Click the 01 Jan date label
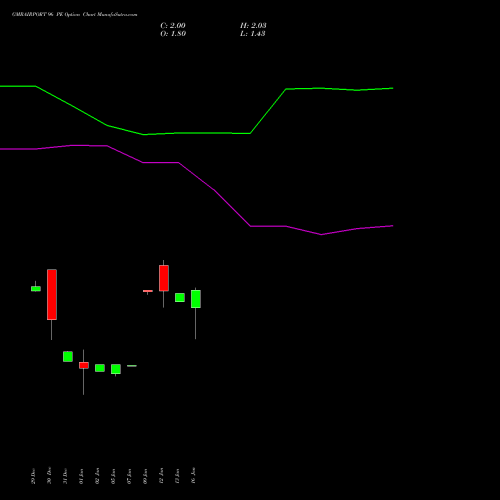The image size is (500, 500). coord(81,476)
